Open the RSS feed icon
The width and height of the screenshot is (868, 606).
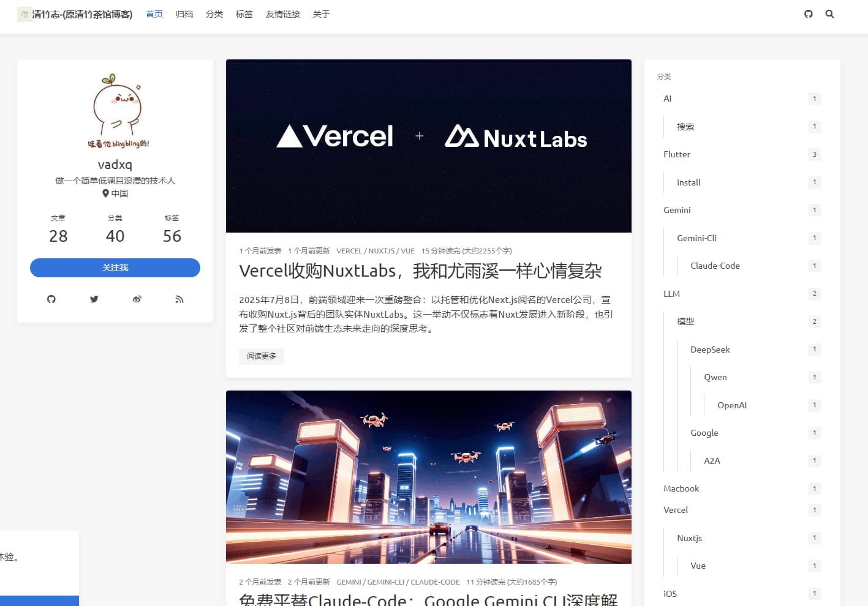click(x=179, y=299)
